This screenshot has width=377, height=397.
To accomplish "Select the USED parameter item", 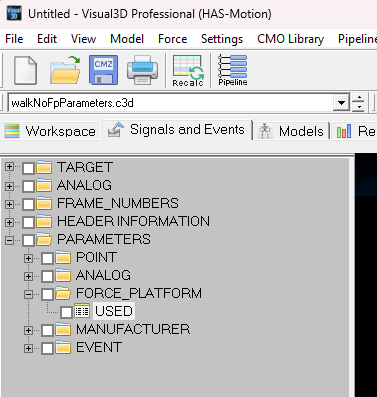I will 114,311.
